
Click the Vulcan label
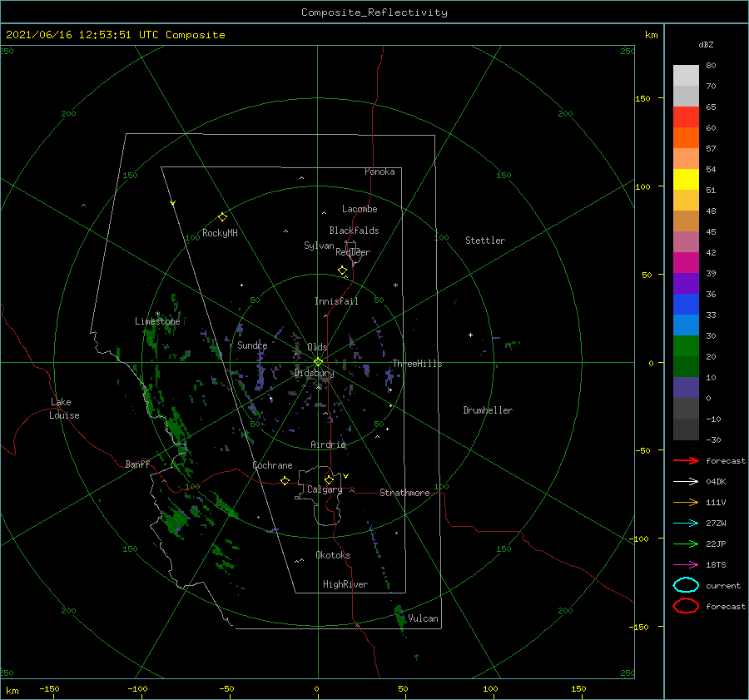pos(424,618)
